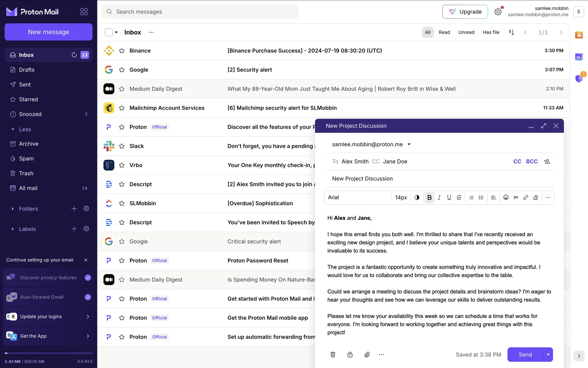
Task: Apply underline formatting in the composer
Action: 449,197
